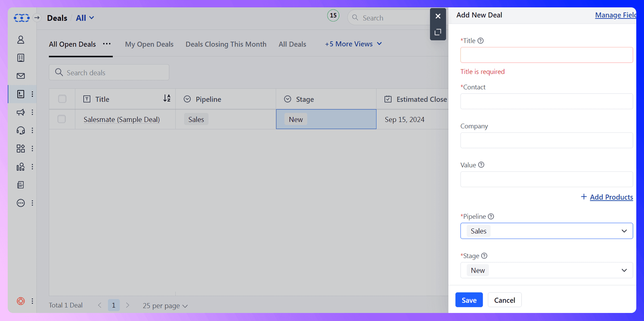Open the Email envelope sidebar icon
Viewport: 644px width, 321px height.
coord(21,76)
